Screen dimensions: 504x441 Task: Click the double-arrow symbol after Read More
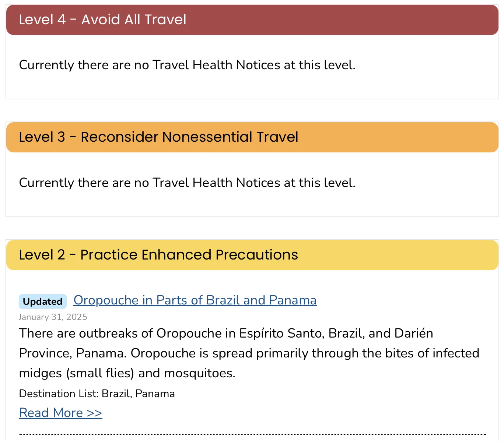[94, 413]
